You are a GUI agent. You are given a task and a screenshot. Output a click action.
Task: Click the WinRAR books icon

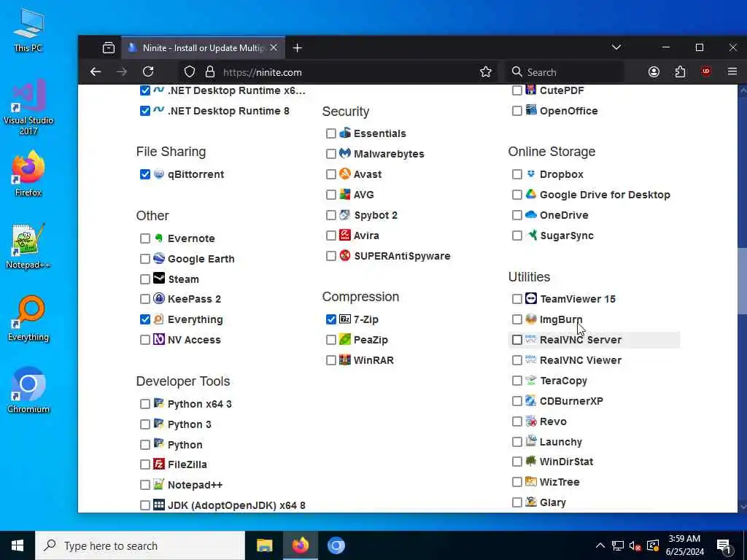pyautogui.click(x=344, y=359)
